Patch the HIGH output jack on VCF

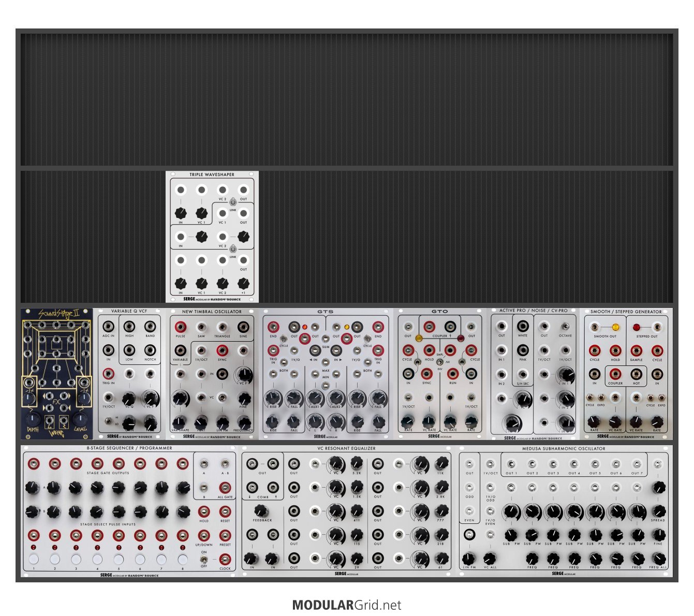click(x=129, y=327)
